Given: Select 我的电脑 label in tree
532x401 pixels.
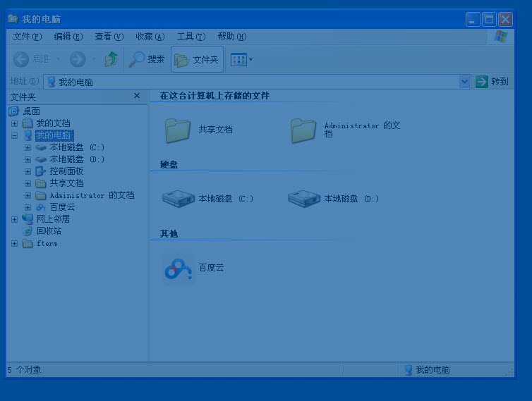Looking at the screenshot, I should [54, 135].
